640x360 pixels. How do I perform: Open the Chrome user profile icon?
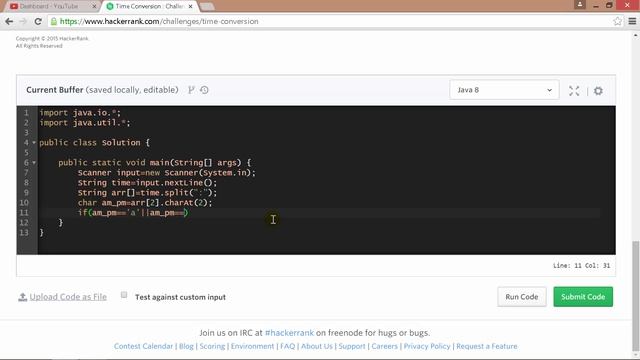point(580,5)
